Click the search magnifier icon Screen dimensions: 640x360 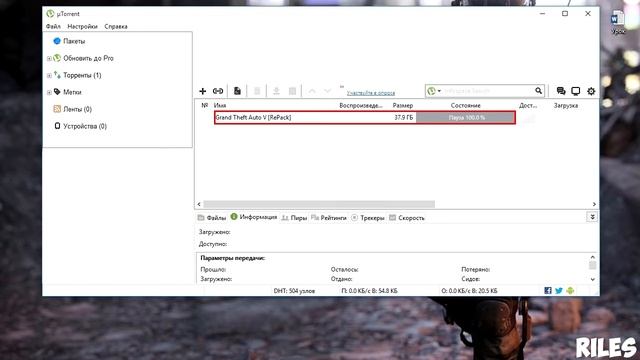tap(538, 91)
